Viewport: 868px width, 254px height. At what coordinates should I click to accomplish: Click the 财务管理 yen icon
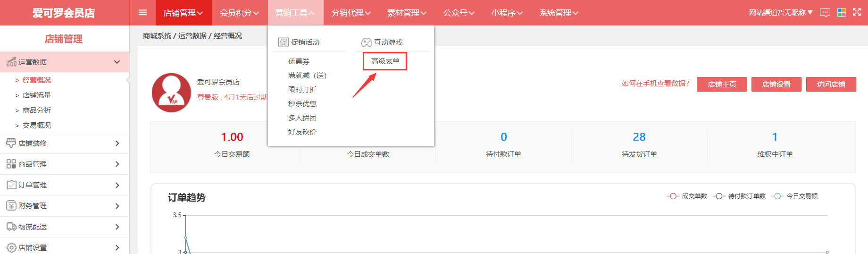pyautogui.click(x=11, y=205)
